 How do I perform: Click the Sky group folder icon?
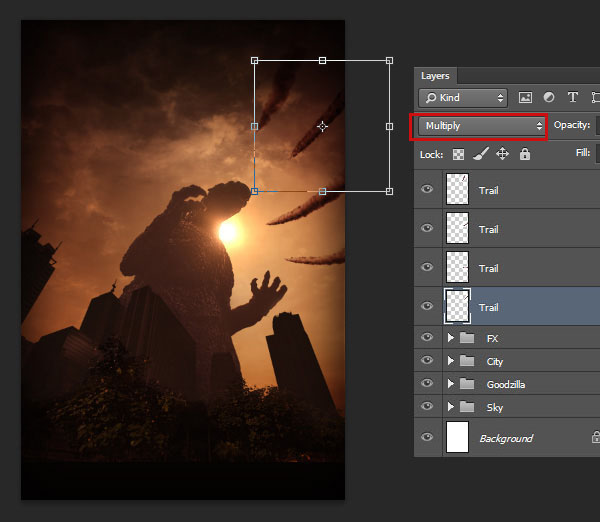467,407
